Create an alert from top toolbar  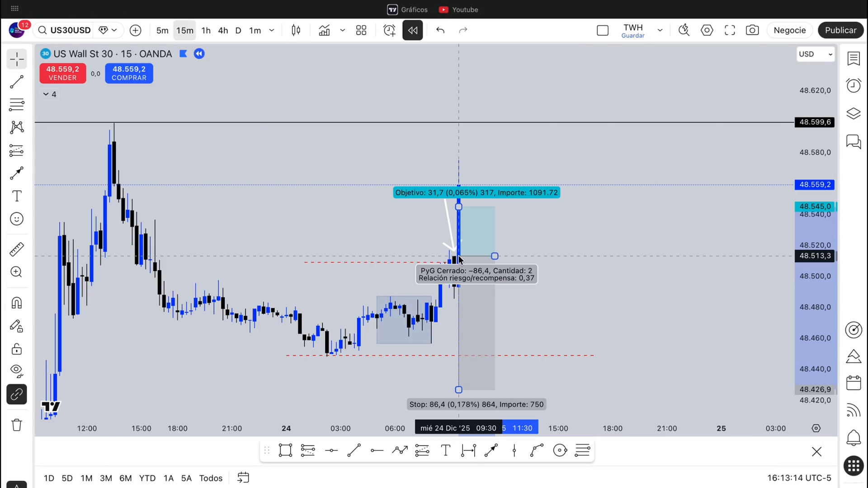pos(389,30)
